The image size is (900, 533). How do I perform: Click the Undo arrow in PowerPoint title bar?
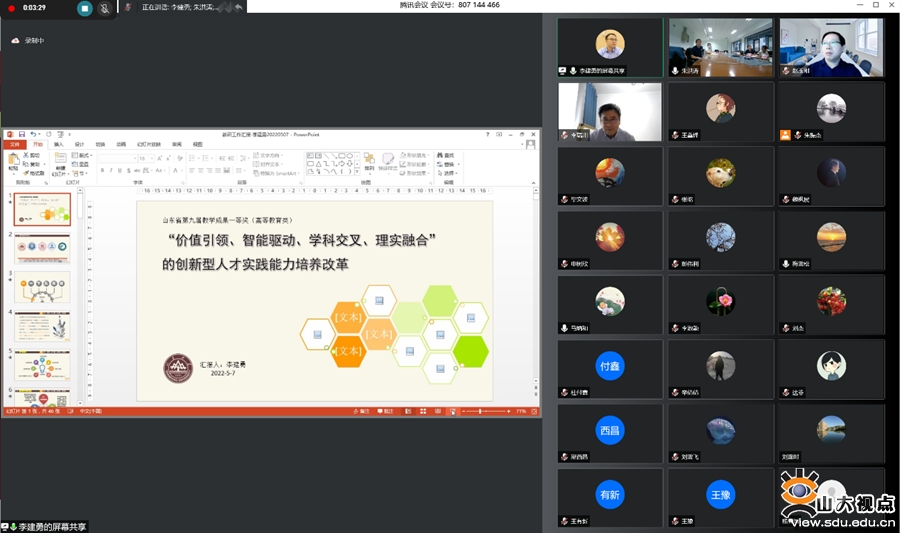[33, 134]
